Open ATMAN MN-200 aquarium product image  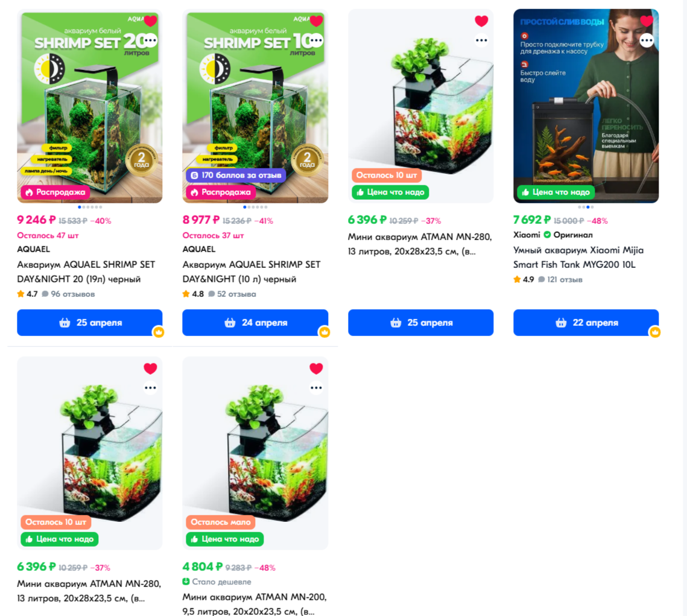pyautogui.click(x=255, y=453)
